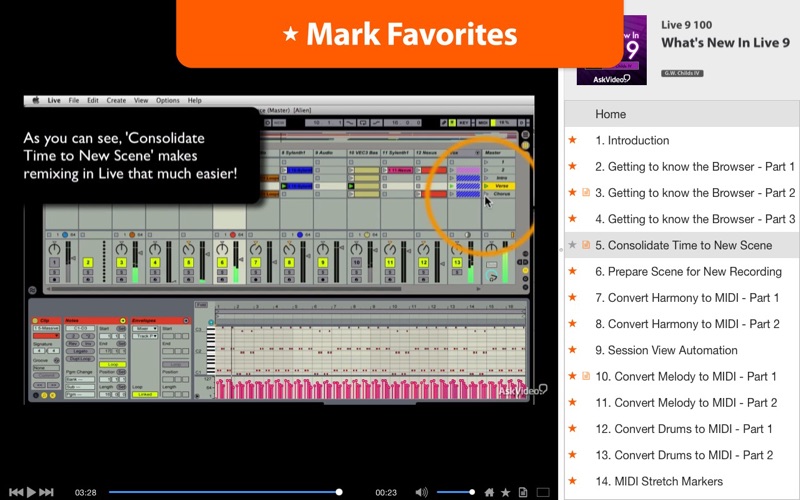The image size is (800, 500).
Task: Open Convert Drums to MIDI - Part 2
Action: point(682,455)
